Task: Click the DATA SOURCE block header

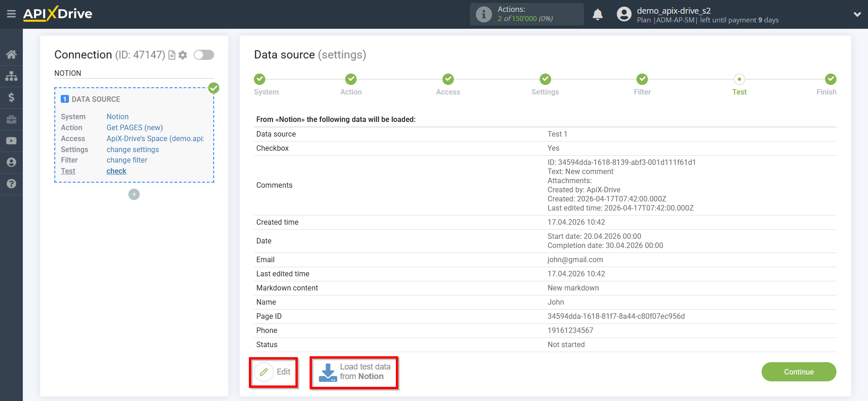Action: coord(96,100)
